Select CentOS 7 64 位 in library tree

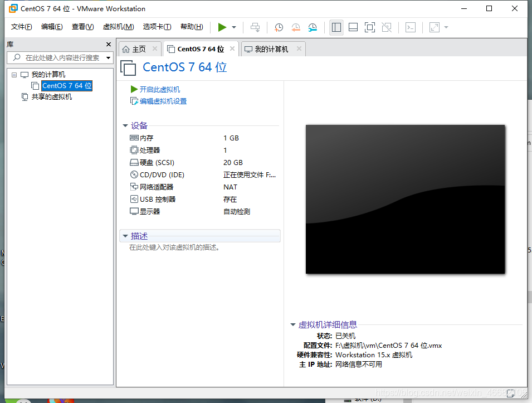click(67, 85)
